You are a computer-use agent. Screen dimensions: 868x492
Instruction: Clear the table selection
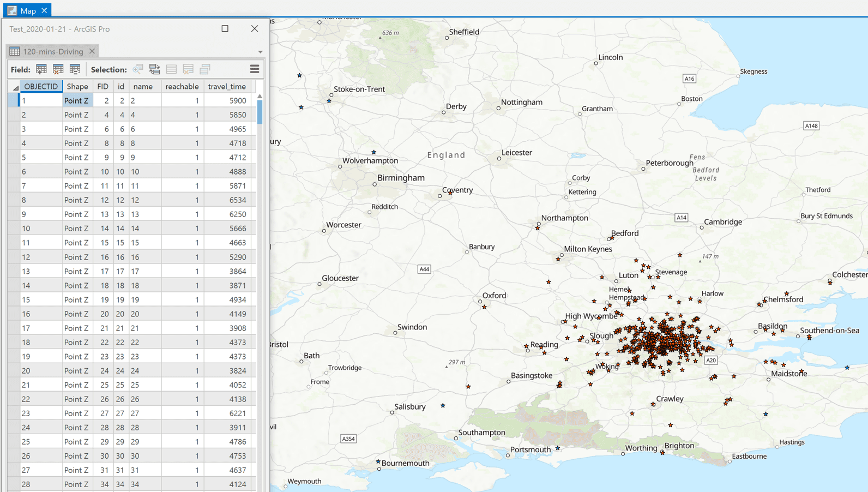(171, 69)
